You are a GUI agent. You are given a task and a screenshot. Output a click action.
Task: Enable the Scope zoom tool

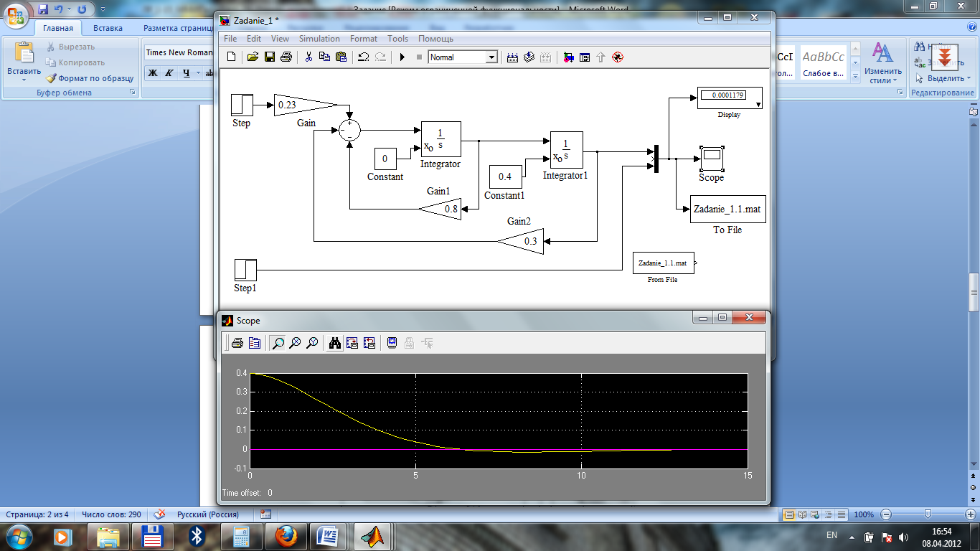[x=278, y=343]
